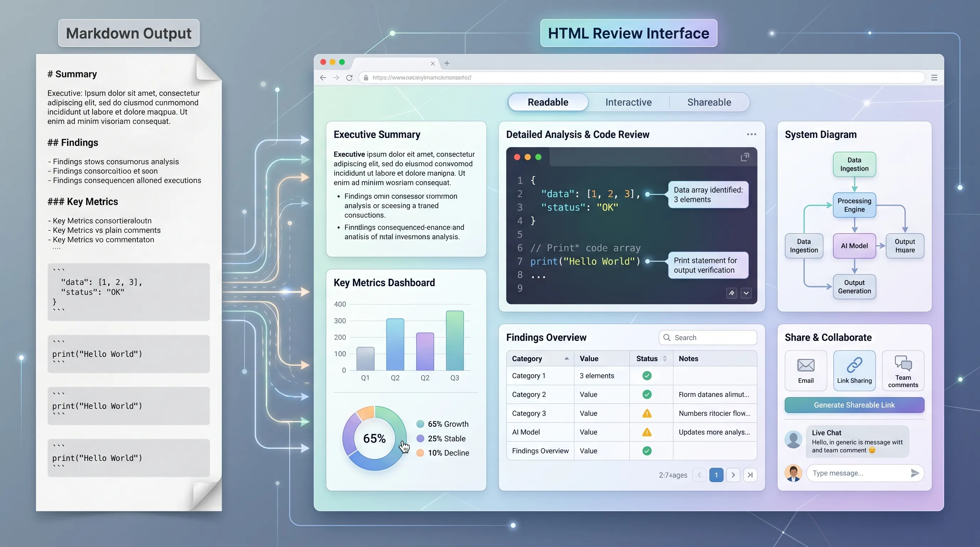Click your user avatar beside message box
This screenshot has width=980, height=547.
point(793,473)
